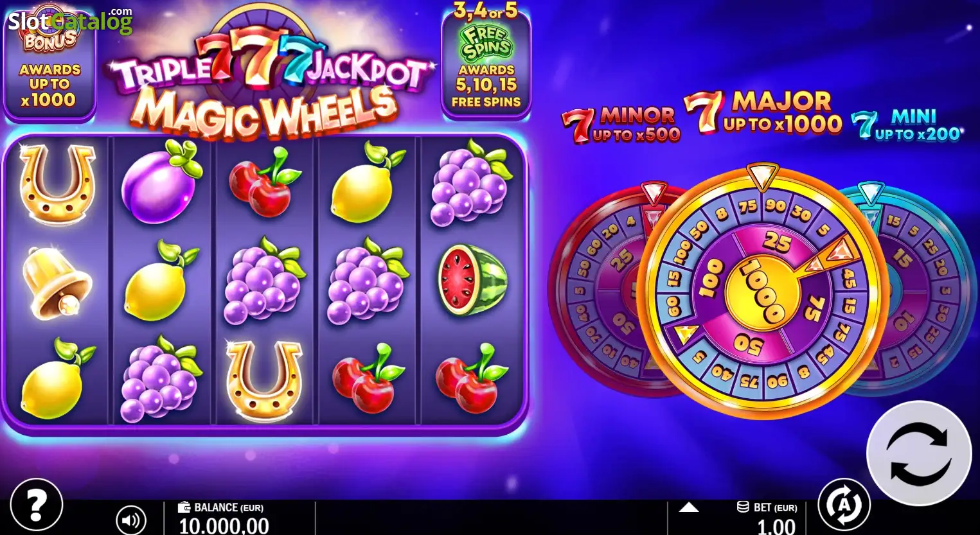980x535 pixels.
Task: Open the help question mark menu
Action: (37, 505)
